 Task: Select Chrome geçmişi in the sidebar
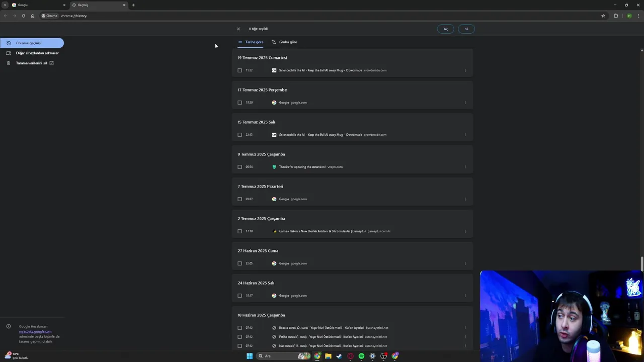(32, 43)
